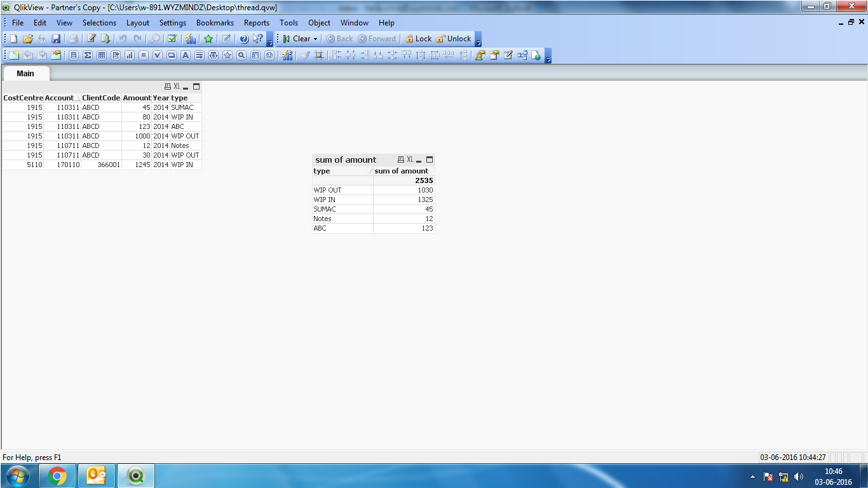The image size is (868, 488).
Task: Open the Current Selections checkmark icon
Action: pyautogui.click(x=172, y=39)
